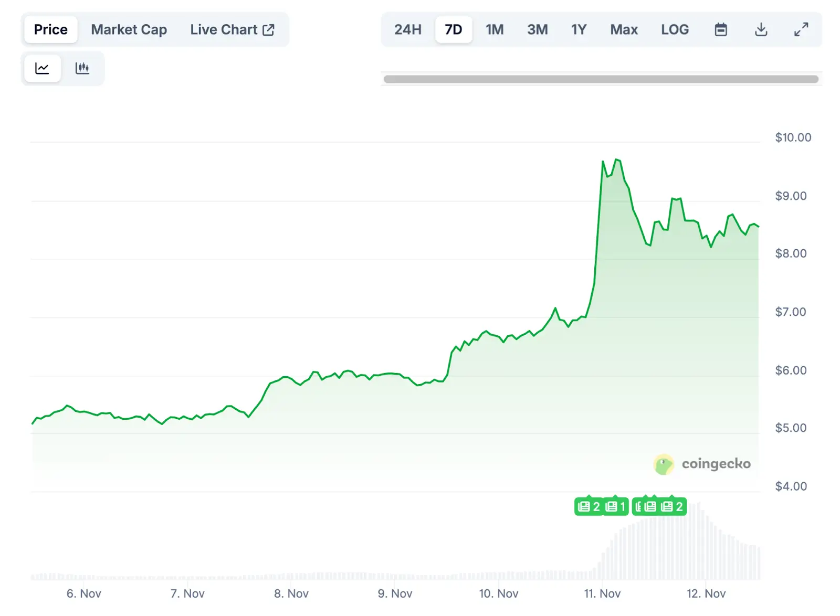
Task: Select the 24H time range
Action: pyautogui.click(x=408, y=29)
